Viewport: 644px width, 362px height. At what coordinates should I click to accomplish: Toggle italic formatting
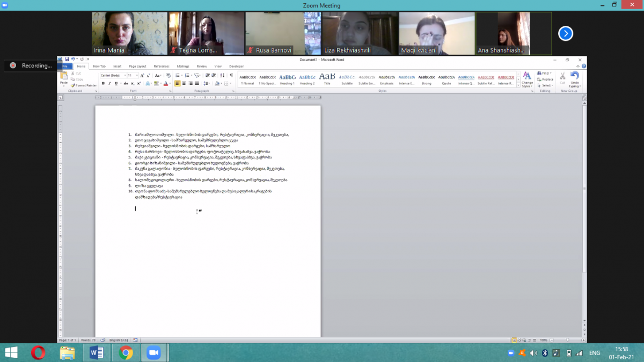[x=109, y=83]
